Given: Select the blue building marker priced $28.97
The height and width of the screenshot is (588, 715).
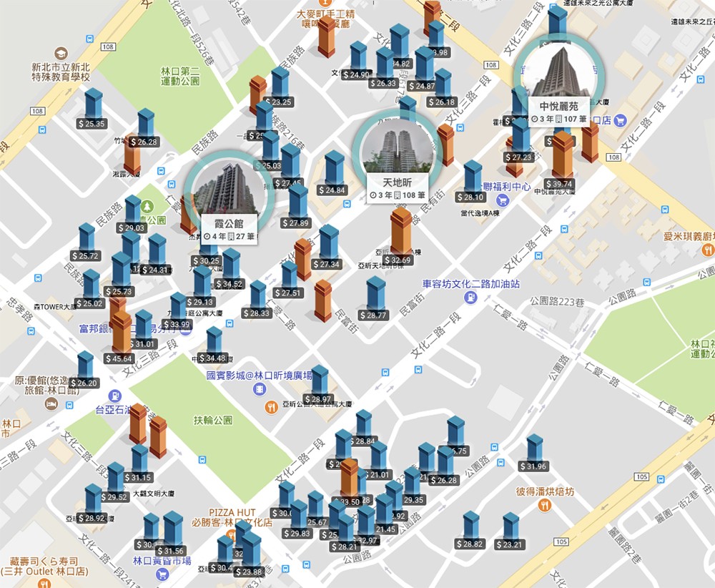Looking at the screenshot, I should (x=320, y=380).
